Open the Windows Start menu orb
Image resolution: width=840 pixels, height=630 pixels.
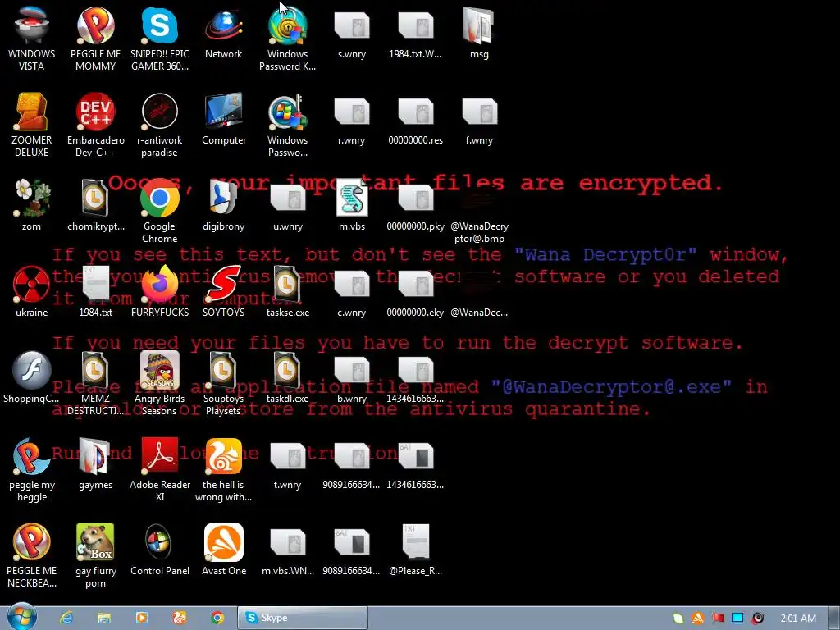[22, 617]
